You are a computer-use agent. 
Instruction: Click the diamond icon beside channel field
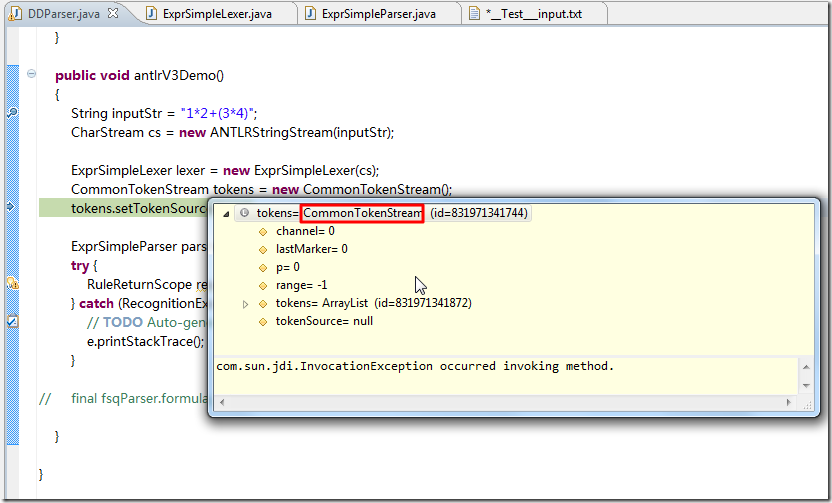[263, 231]
